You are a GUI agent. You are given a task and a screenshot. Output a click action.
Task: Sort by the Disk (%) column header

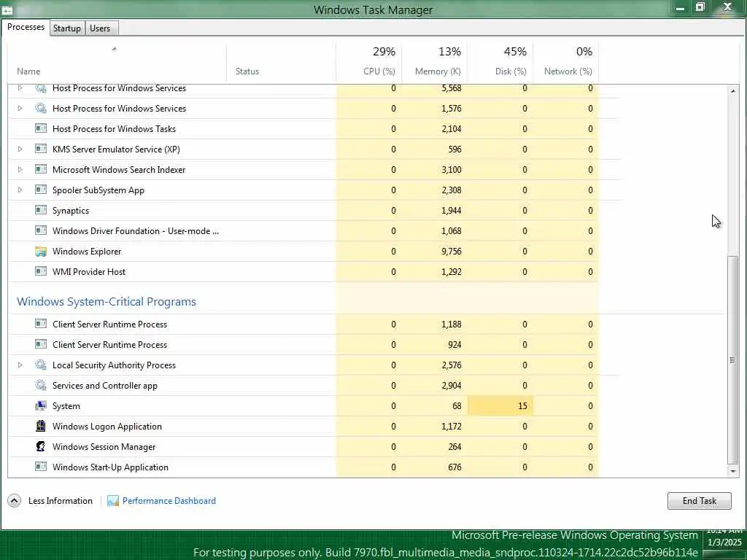point(500,63)
